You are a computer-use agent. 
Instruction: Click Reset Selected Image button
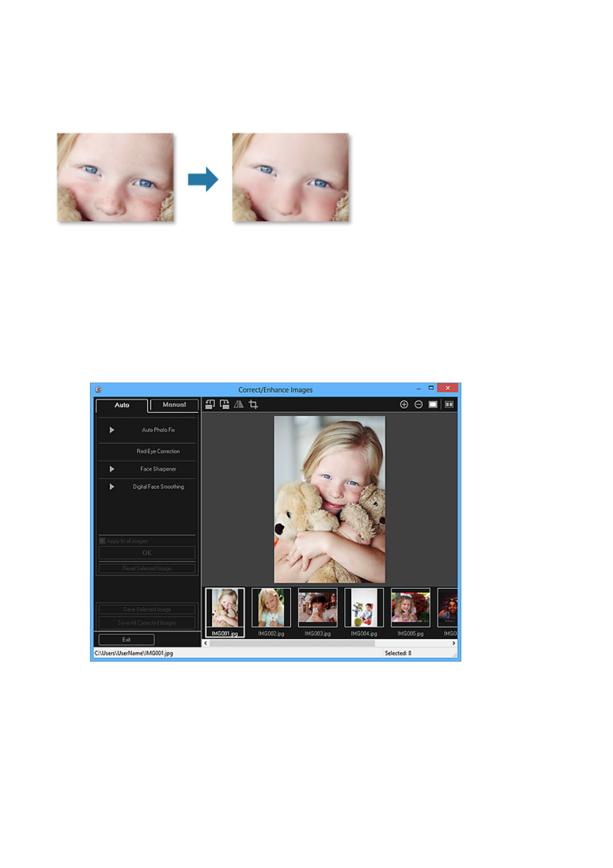pos(147,568)
